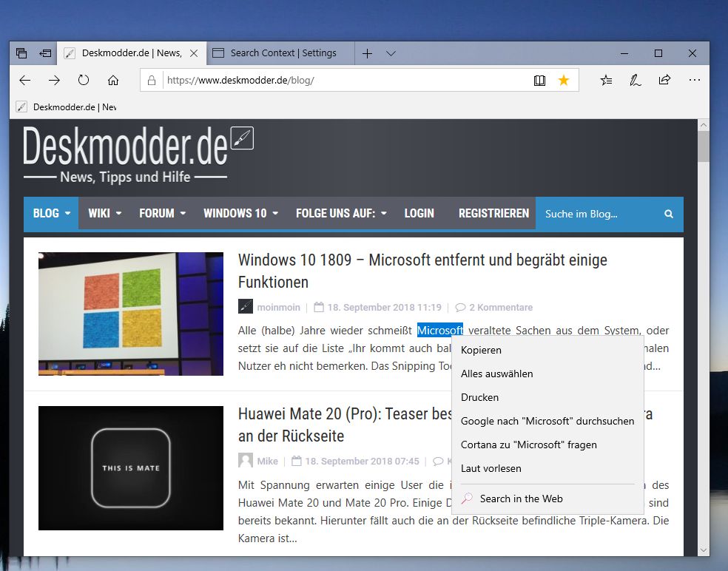The height and width of the screenshot is (571, 728).
Task: Open the Windows logo article thumbnail
Action: click(131, 314)
